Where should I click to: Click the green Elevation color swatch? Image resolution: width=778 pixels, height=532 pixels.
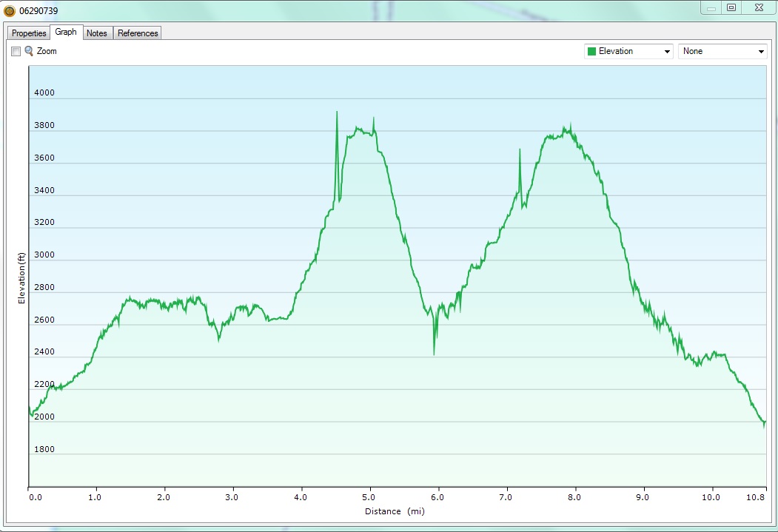pyautogui.click(x=591, y=51)
